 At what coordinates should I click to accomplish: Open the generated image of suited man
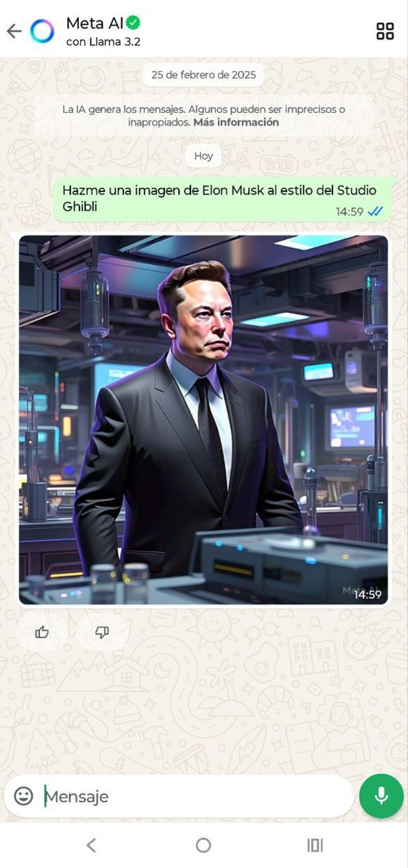tap(203, 420)
